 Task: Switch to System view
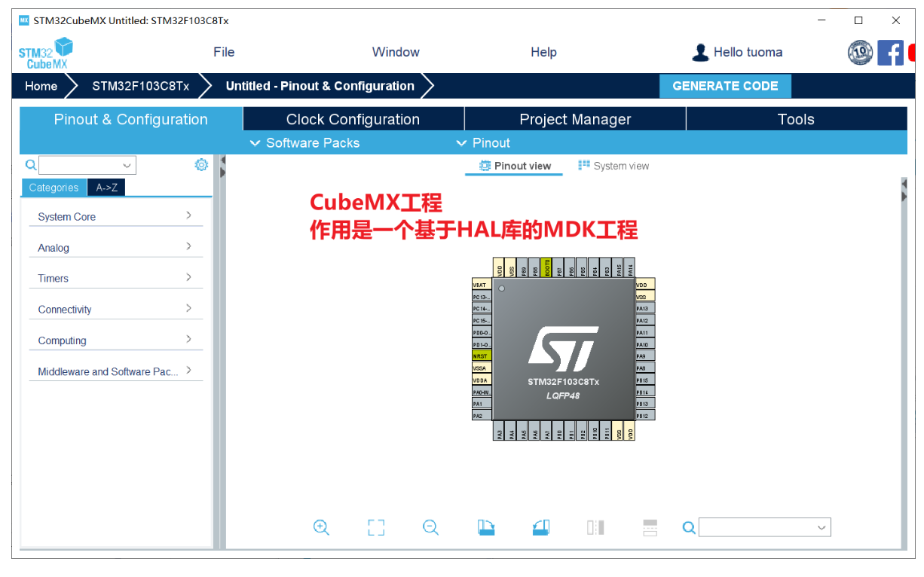[x=613, y=166]
